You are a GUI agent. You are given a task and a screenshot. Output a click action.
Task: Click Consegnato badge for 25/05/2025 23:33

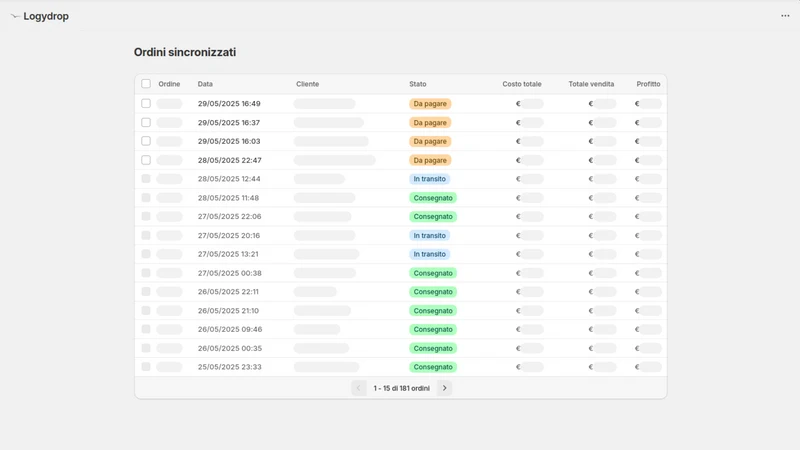click(x=433, y=367)
